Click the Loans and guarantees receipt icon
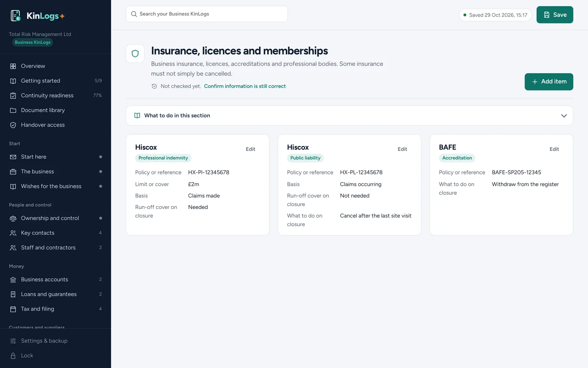This screenshot has width=588, height=368. tap(13, 294)
